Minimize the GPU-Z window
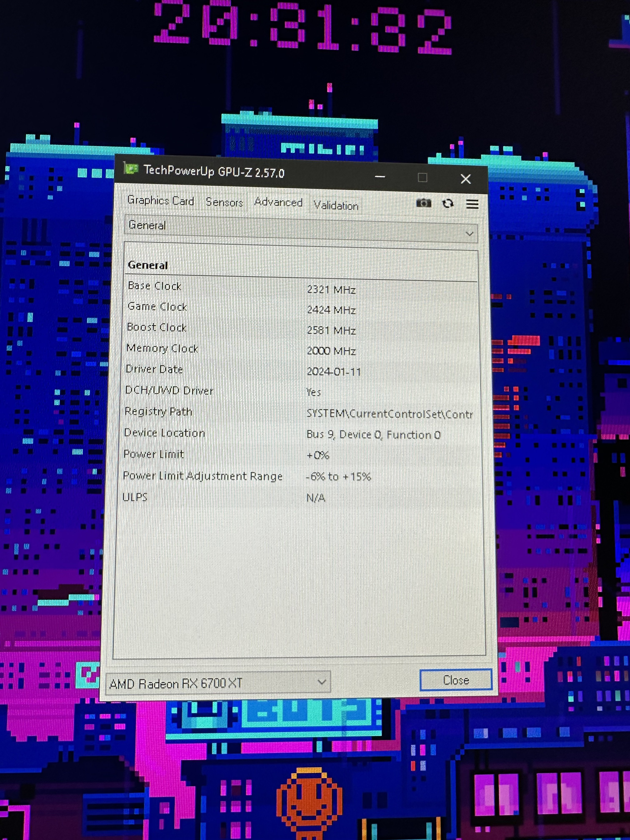Viewport: 630px width, 840px height. (x=380, y=177)
